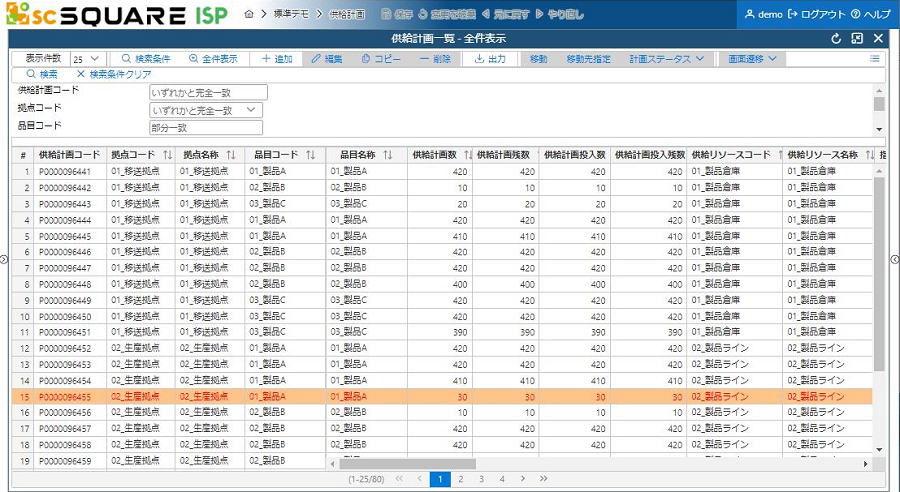Click the 編集 pencil button
The height and width of the screenshot is (492, 900).
[x=327, y=59]
